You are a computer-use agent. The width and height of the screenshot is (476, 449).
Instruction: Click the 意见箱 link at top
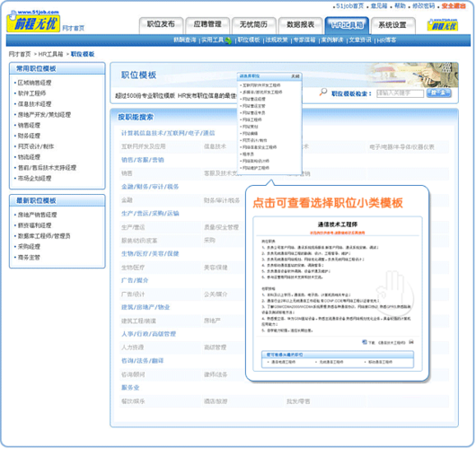pos(379,5)
